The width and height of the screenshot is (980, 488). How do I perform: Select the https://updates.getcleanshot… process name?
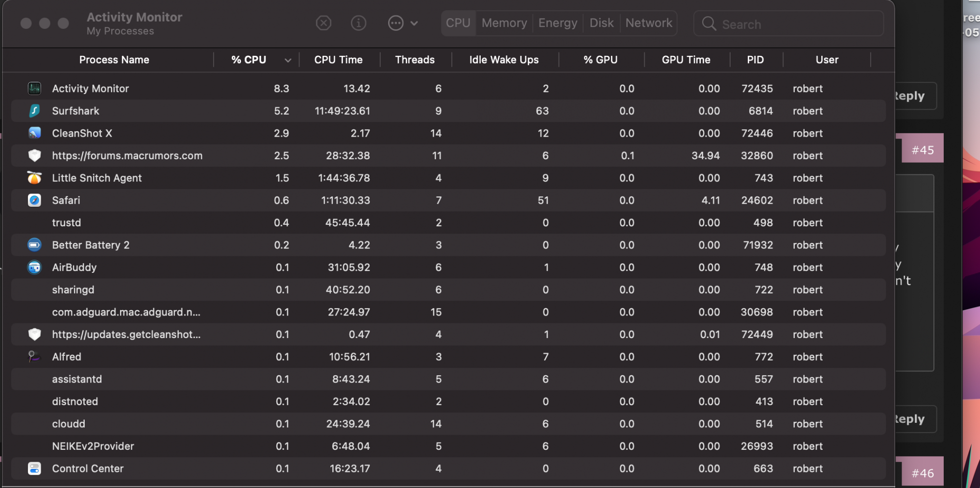pyautogui.click(x=126, y=335)
